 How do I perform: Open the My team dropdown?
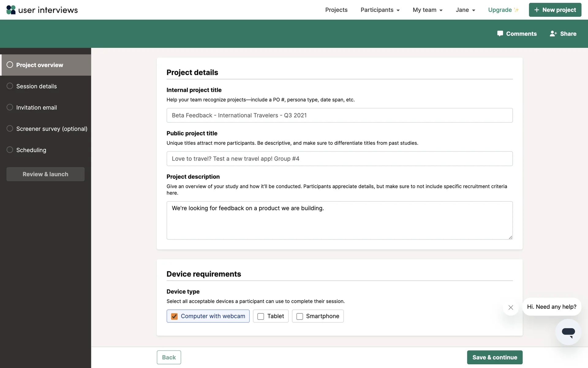tap(428, 10)
